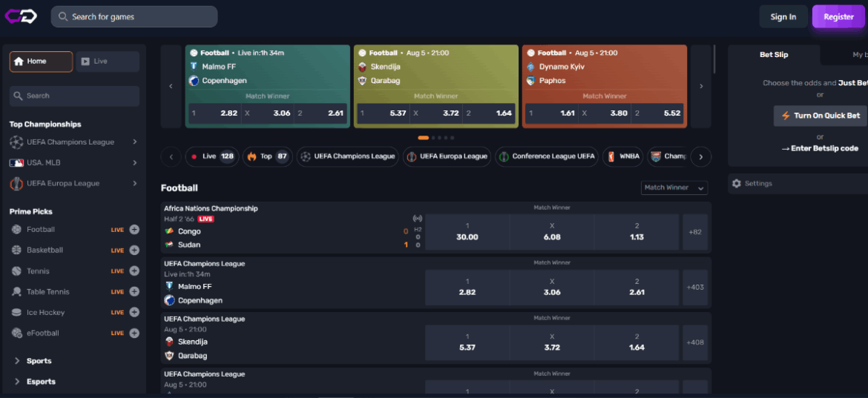
Task: Click the plus icon beside Ice Hockey
Action: click(134, 312)
